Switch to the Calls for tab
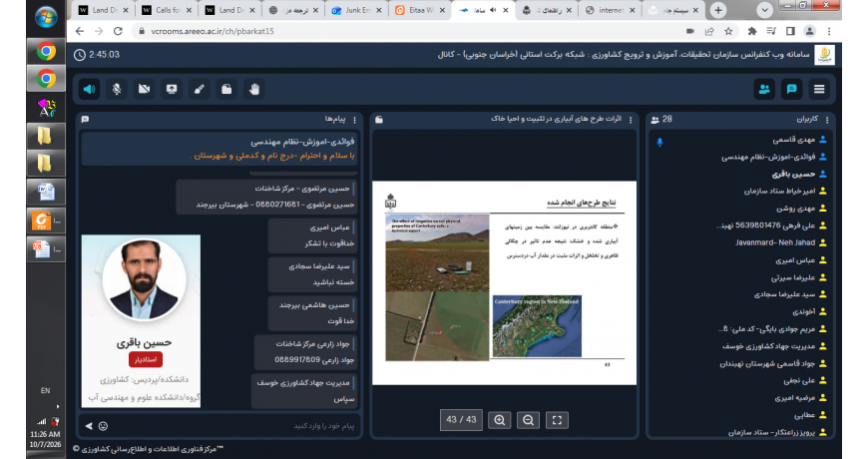The width and height of the screenshot is (868, 459). coord(167,10)
